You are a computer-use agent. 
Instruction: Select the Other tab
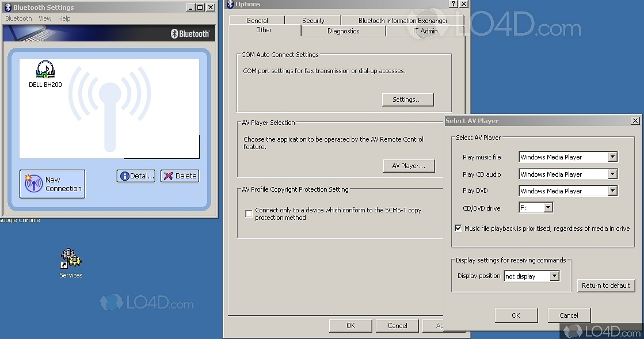[x=264, y=30]
